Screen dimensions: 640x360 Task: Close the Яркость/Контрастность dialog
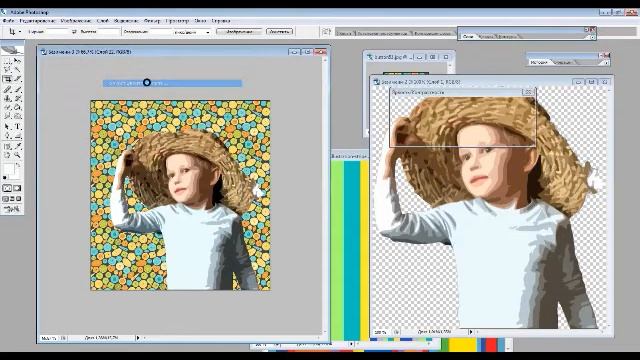(x=528, y=92)
